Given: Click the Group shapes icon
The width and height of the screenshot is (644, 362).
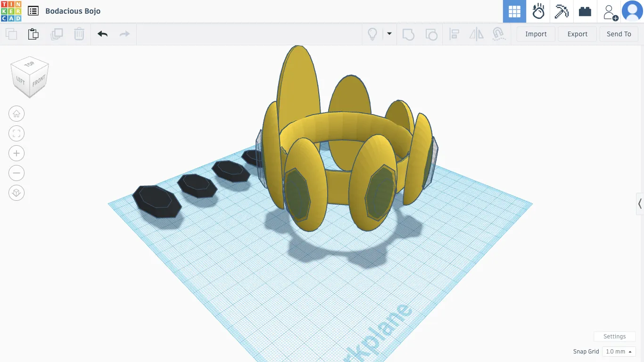Looking at the screenshot, I should (x=408, y=34).
